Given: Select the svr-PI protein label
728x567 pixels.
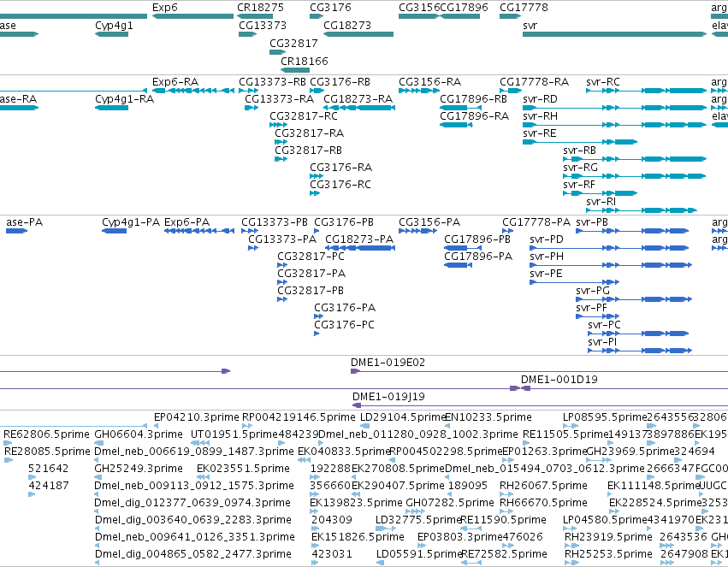Looking at the screenshot, I should (x=602, y=342).
